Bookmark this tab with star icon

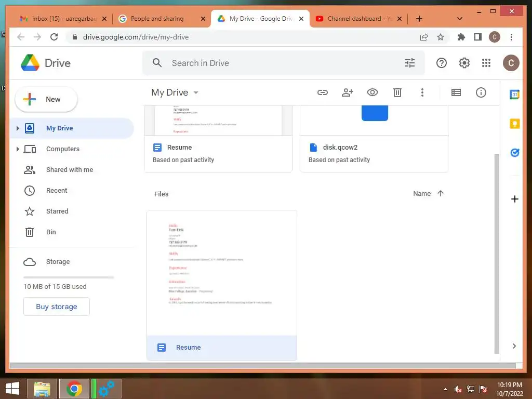(441, 37)
